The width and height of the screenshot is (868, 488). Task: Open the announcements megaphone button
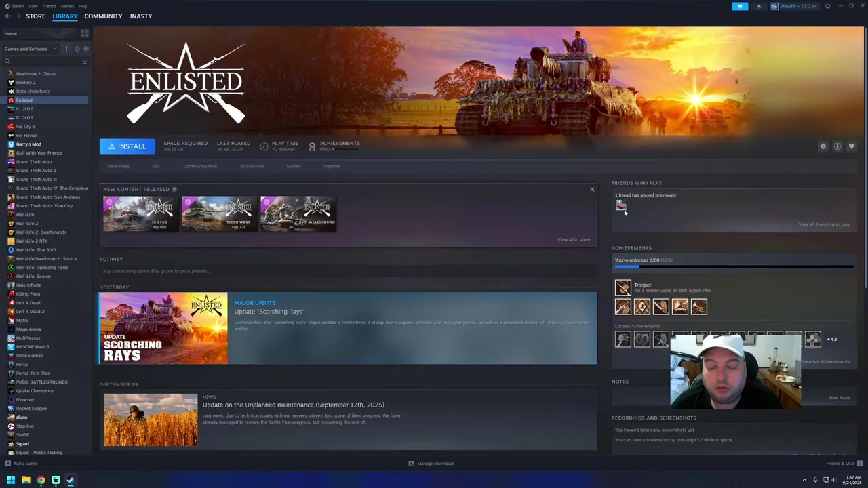click(740, 6)
